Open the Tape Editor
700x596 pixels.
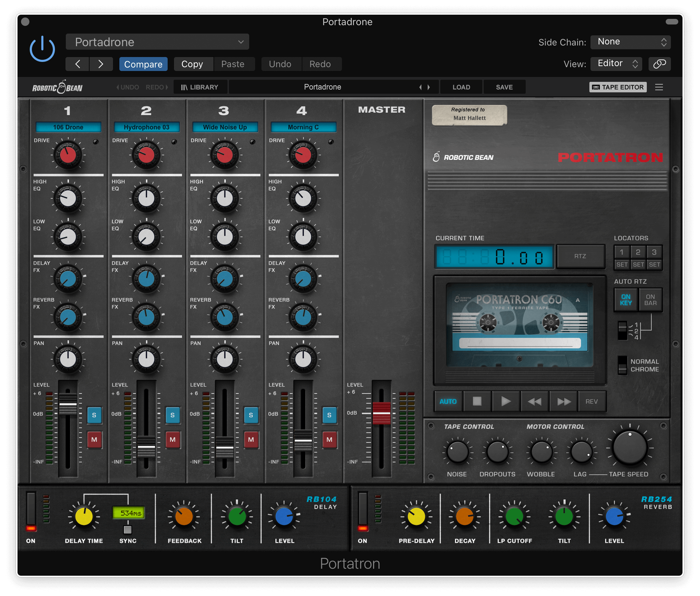click(618, 87)
